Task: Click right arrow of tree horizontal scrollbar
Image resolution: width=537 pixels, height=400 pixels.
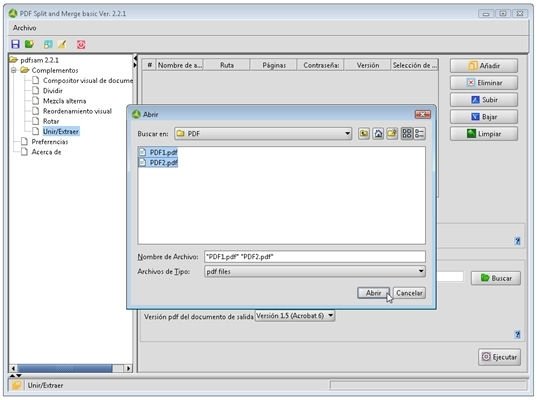Action: click(128, 368)
